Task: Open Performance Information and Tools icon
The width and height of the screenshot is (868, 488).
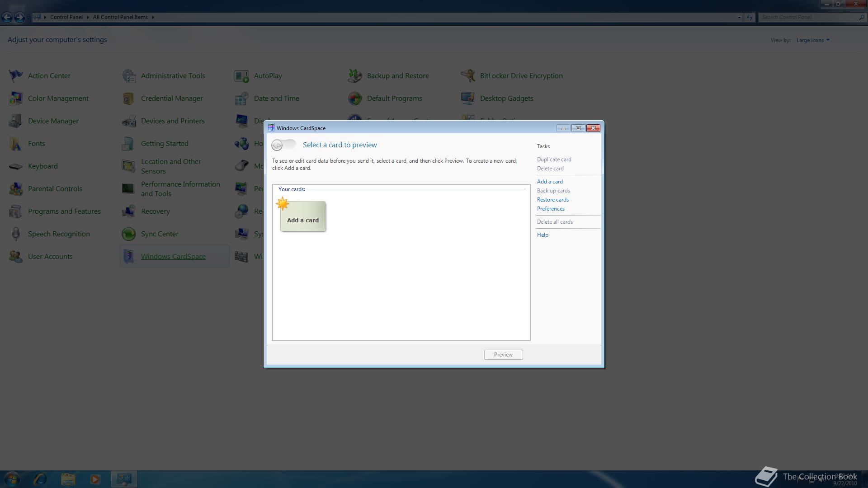Action: pos(129,188)
